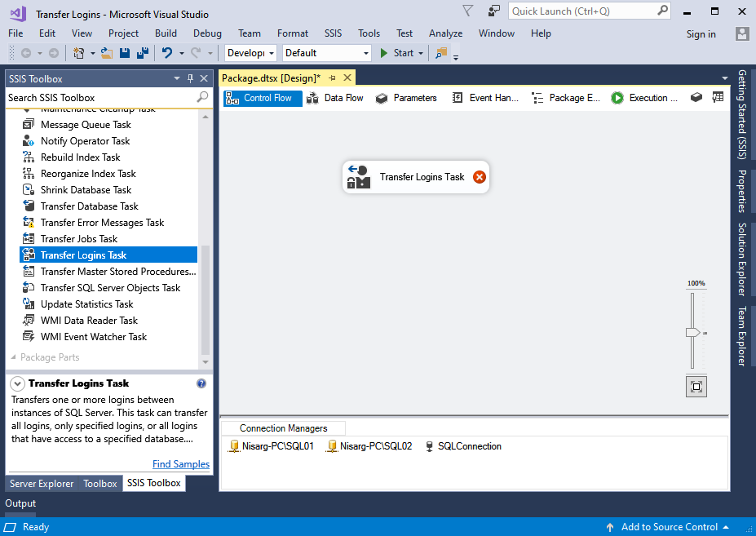Click the Transfer Logins Task icon on canvas

[359, 177]
